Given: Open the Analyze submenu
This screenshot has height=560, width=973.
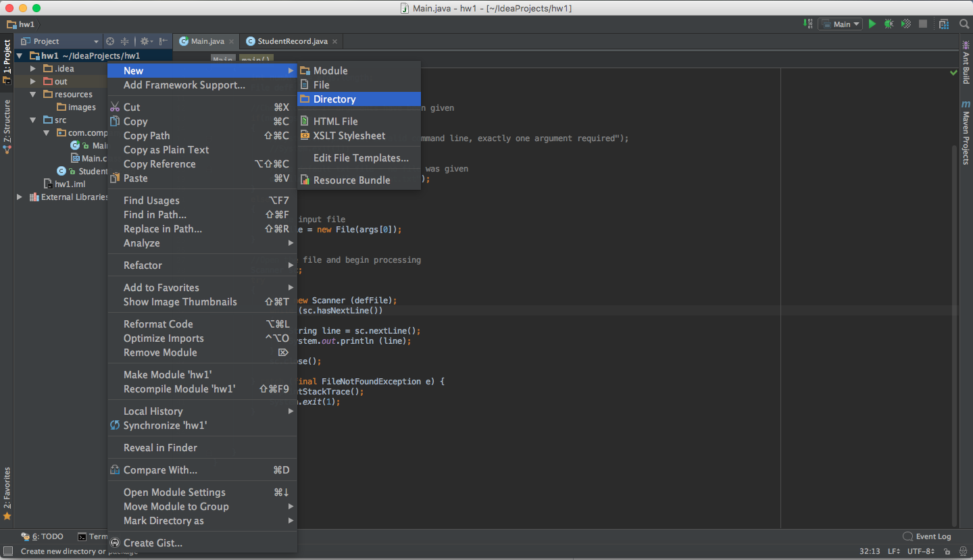Looking at the screenshot, I should tap(202, 243).
